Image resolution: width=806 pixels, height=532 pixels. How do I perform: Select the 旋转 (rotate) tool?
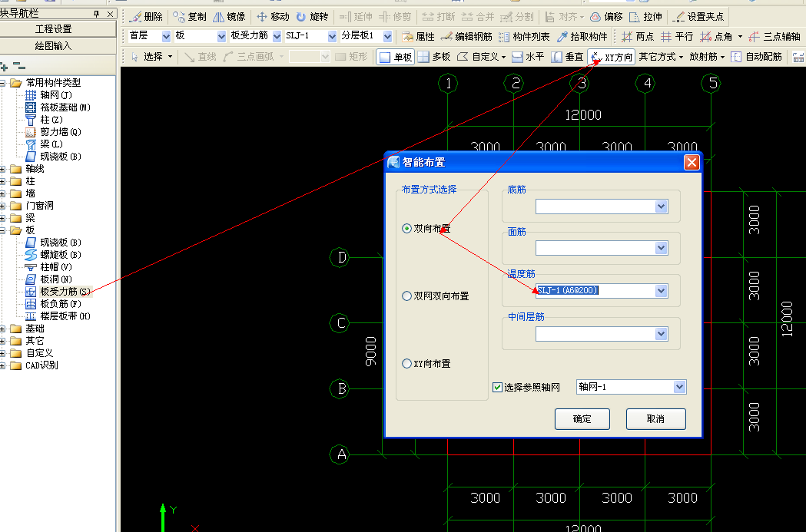[x=312, y=17]
